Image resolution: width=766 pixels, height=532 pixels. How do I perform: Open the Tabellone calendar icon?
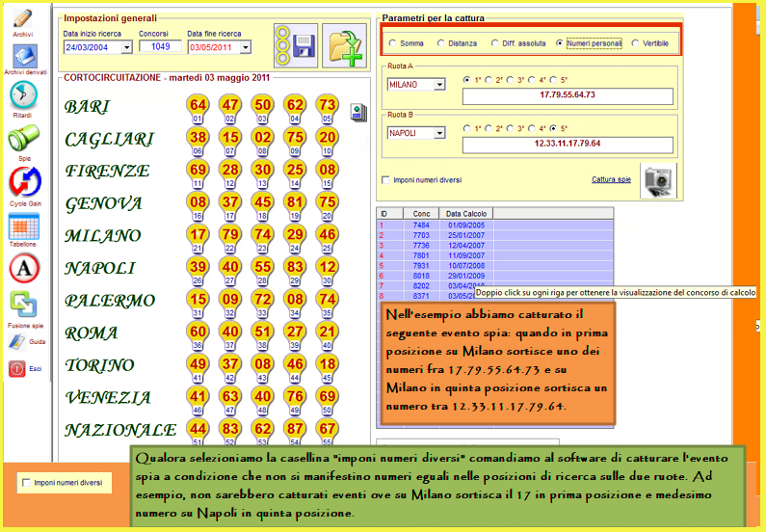[x=23, y=226]
